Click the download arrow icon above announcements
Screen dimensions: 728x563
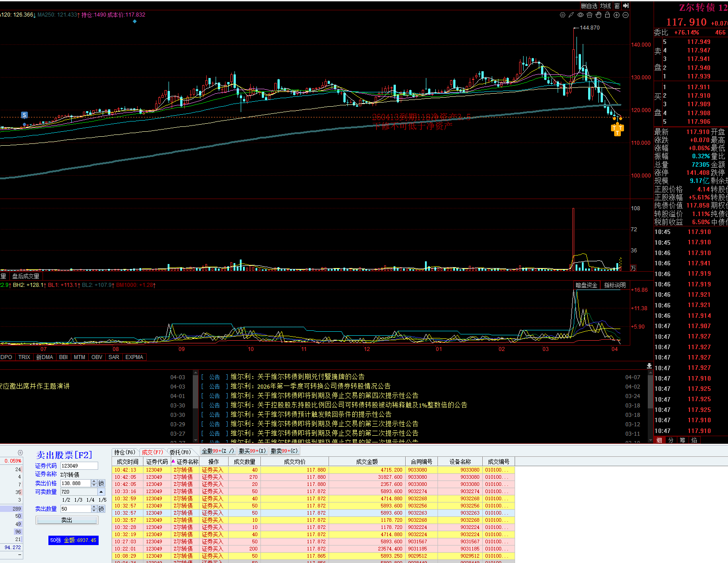click(649, 366)
